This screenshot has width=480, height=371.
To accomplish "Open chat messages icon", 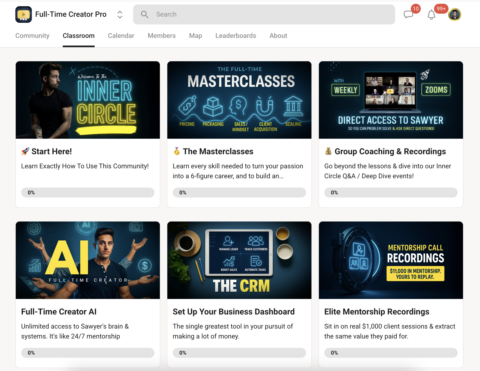I will tap(408, 14).
